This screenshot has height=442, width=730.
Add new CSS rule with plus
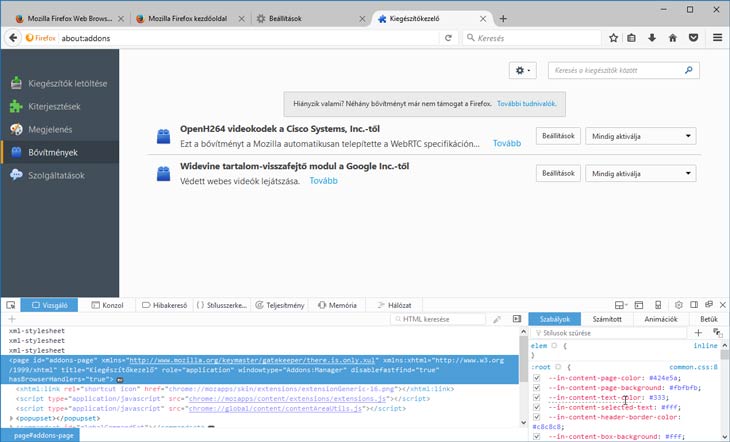point(698,333)
